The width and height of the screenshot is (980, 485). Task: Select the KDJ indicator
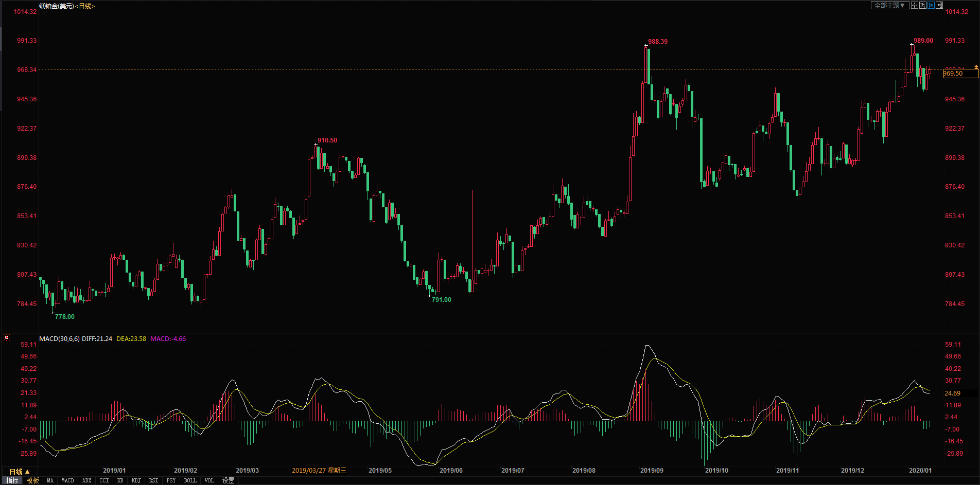(136, 480)
